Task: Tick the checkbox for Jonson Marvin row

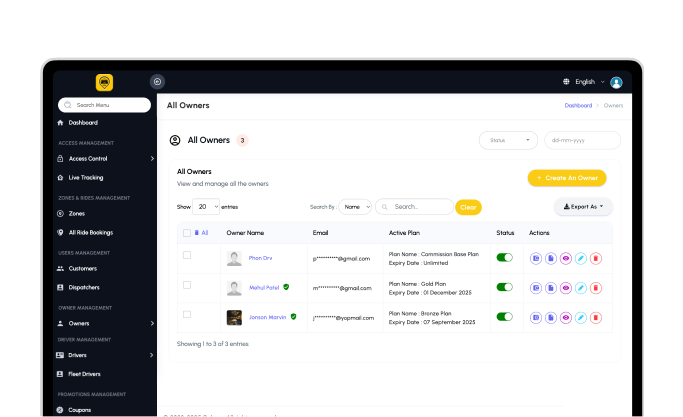Action: click(x=187, y=315)
